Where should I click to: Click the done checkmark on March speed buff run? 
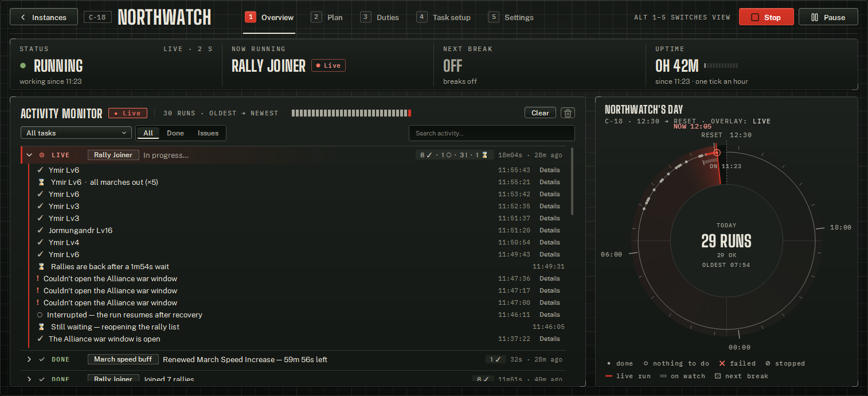[42, 359]
